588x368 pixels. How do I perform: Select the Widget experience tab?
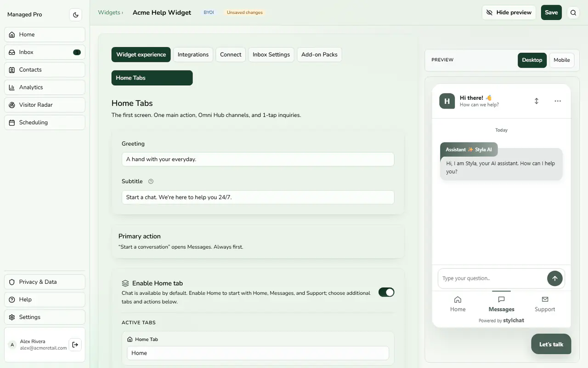[141, 54]
